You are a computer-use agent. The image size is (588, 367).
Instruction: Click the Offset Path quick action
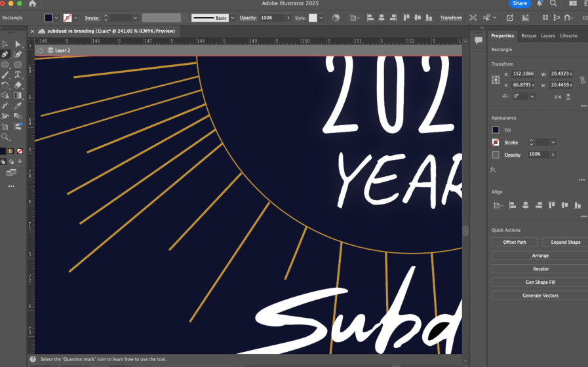(515, 242)
